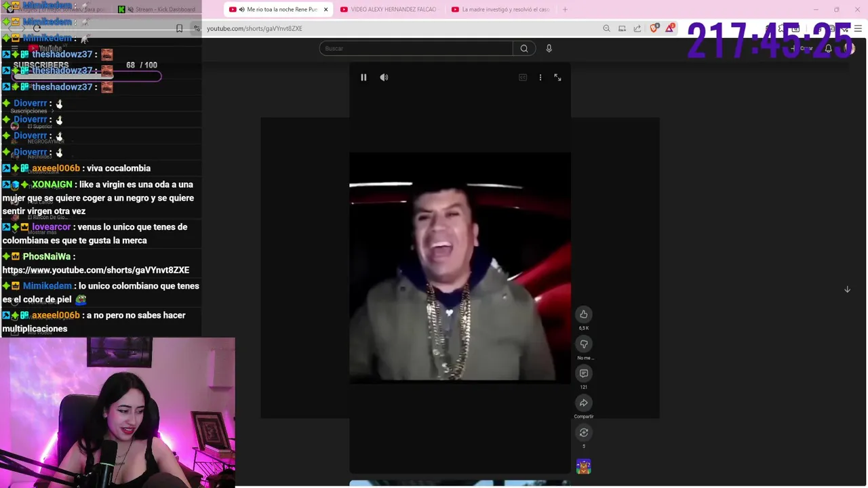This screenshot has width=868, height=488.
Task: Open the YouTube account avatar menu
Action: pos(850,48)
